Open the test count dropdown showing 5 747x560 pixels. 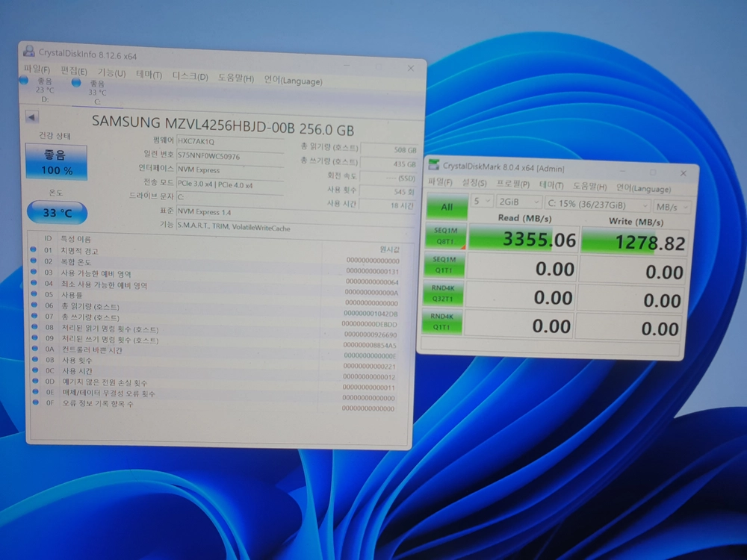pos(482,202)
